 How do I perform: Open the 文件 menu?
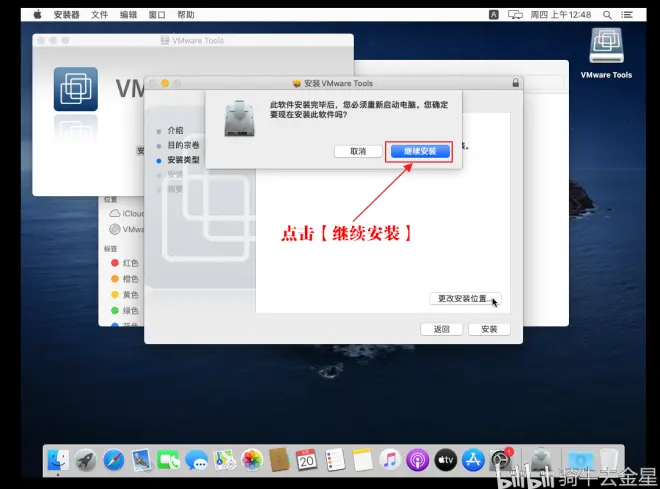click(x=100, y=15)
